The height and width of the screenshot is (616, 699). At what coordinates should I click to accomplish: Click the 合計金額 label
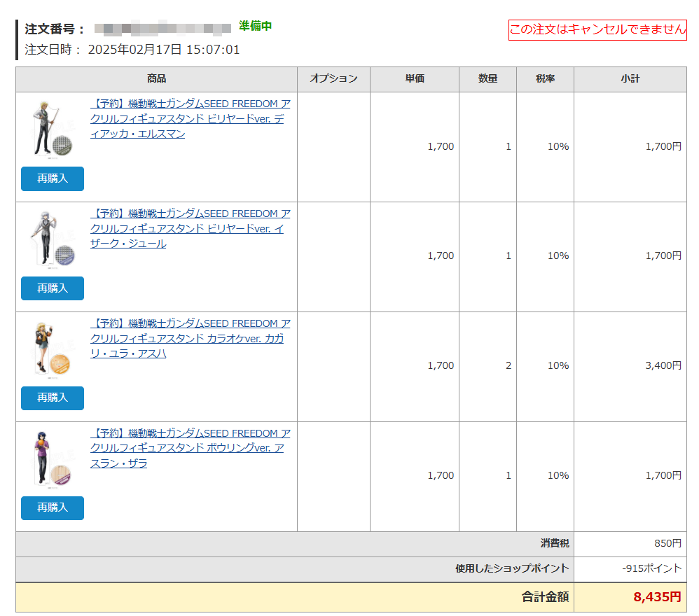pos(545,597)
